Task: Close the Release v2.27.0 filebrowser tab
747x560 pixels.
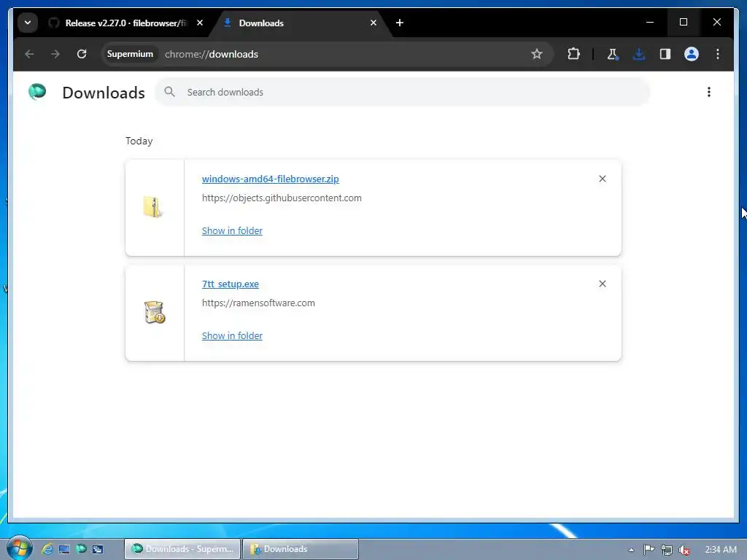Action: [x=200, y=23]
